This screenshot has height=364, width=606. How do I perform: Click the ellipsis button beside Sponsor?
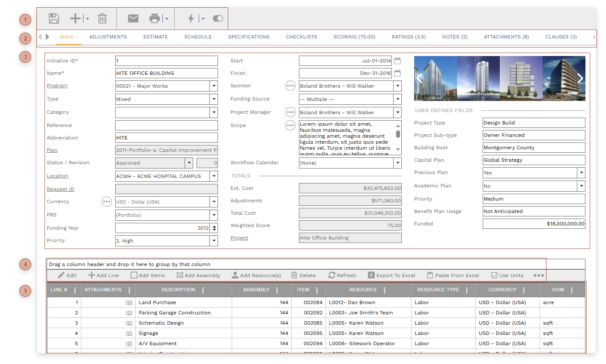coord(290,86)
